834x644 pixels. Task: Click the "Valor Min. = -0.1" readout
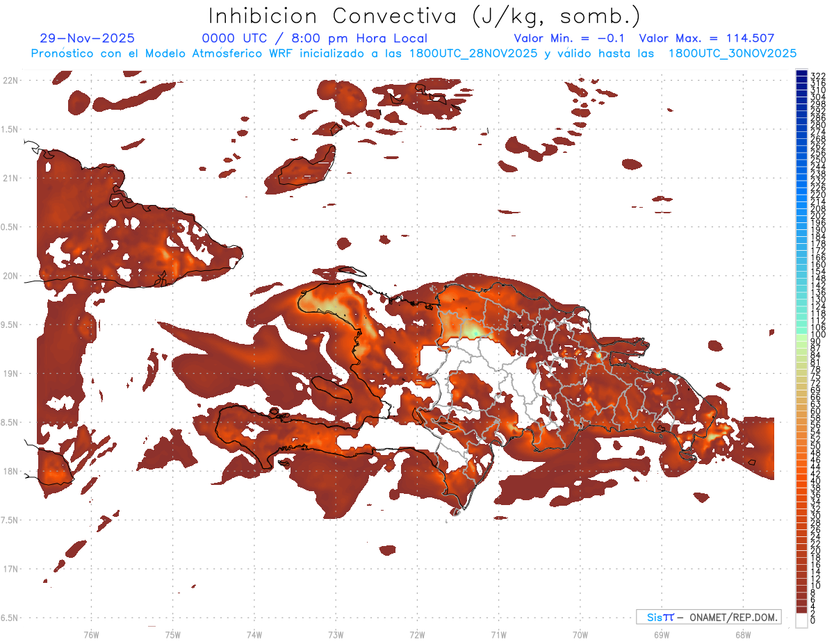[570, 38]
